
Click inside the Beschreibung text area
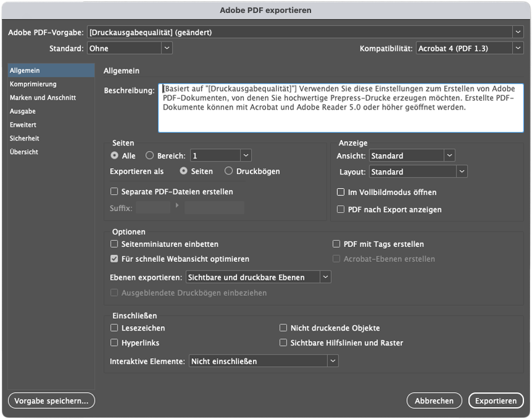(341, 108)
